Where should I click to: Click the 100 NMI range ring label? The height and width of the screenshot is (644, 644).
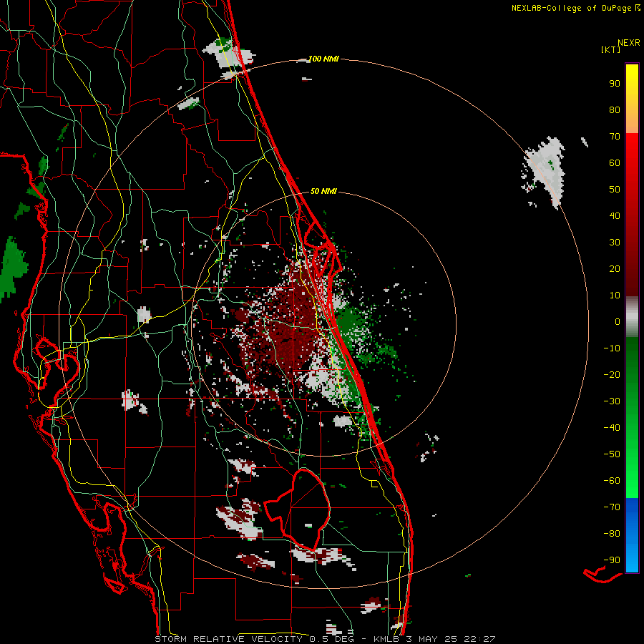tap(323, 59)
